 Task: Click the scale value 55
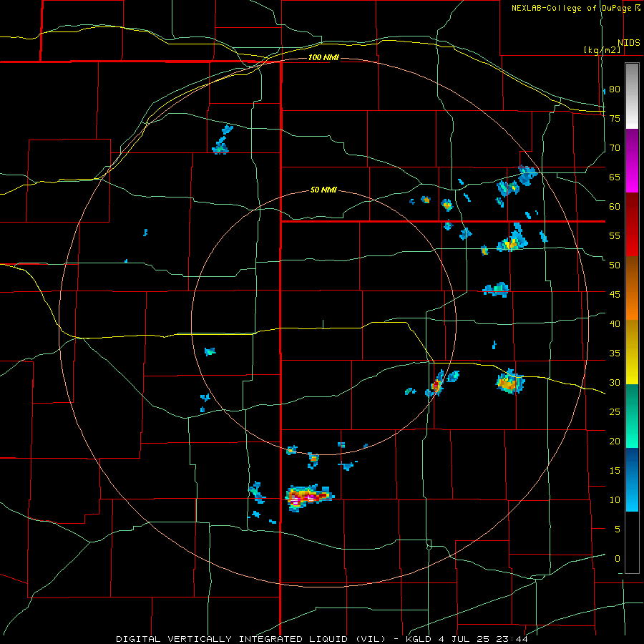[615, 235]
